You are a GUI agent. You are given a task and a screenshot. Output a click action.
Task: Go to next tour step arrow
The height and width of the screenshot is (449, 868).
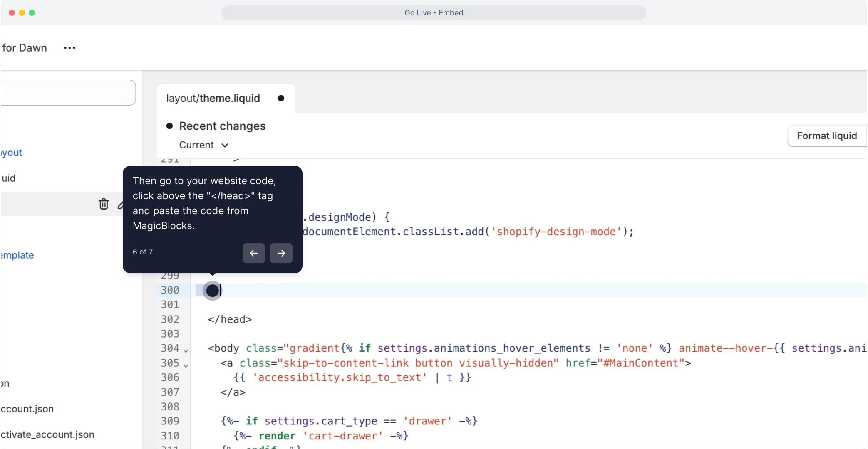coord(281,253)
